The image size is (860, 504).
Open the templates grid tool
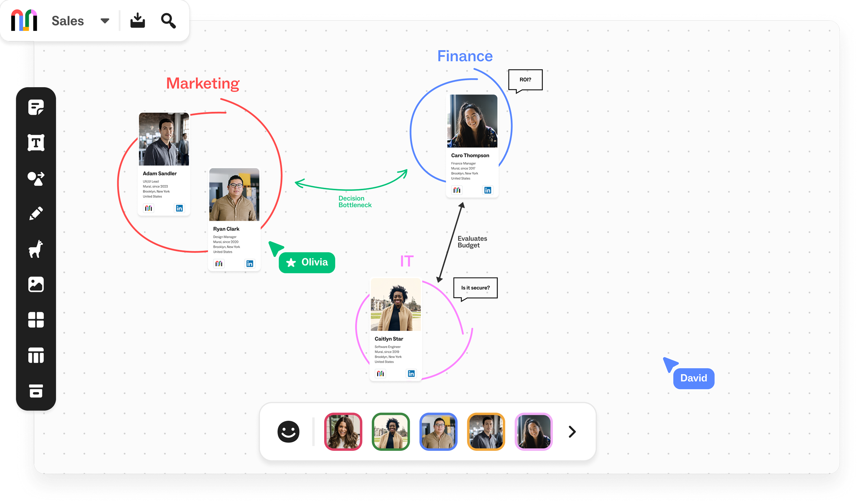point(36,320)
